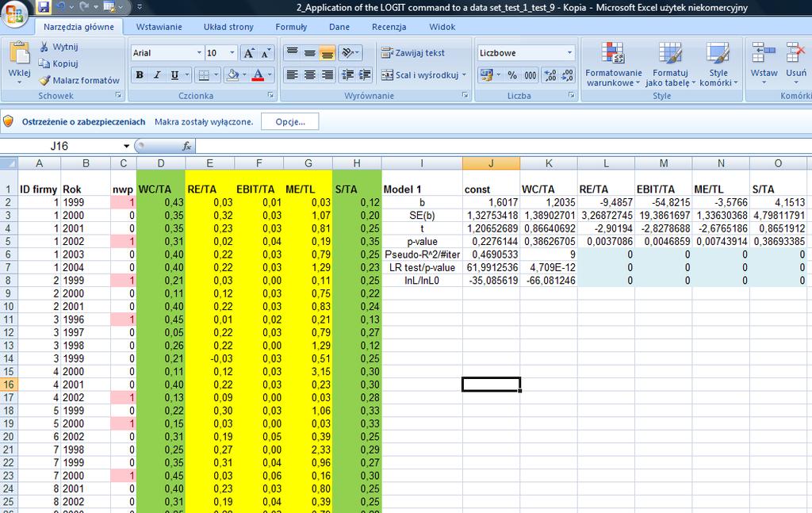Image resolution: width=812 pixels, height=513 pixels.
Task: Go to the Formuły tab
Action: [291, 27]
